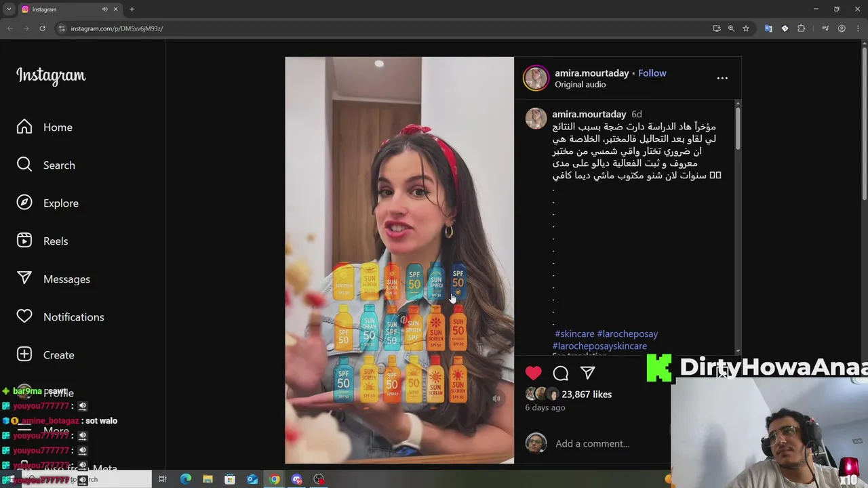Go forward in browser
The height and width of the screenshot is (488, 868).
26,28
